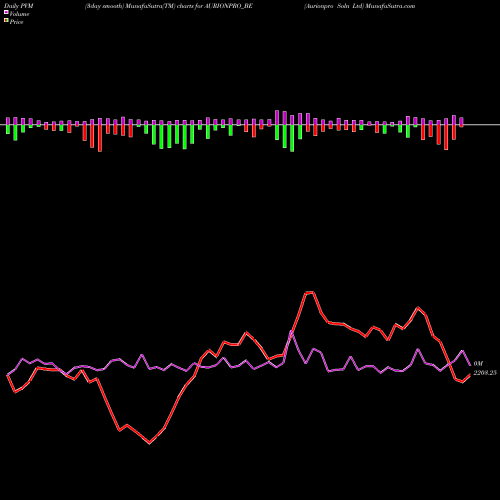Click the tallest green bar in the histogram
Image resolution: width=500 pixels, height=500 pixels.
tap(292, 138)
